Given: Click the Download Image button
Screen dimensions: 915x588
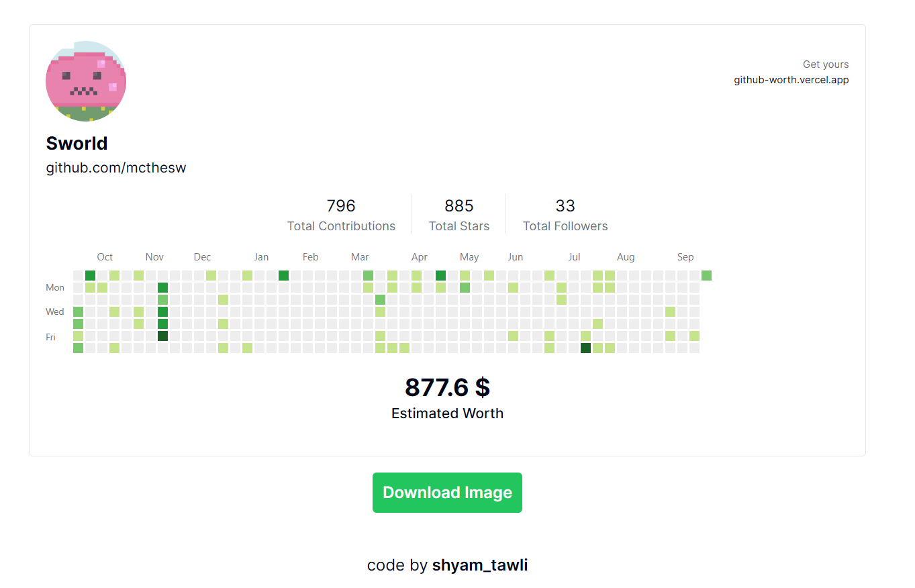Looking at the screenshot, I should 447,493.
